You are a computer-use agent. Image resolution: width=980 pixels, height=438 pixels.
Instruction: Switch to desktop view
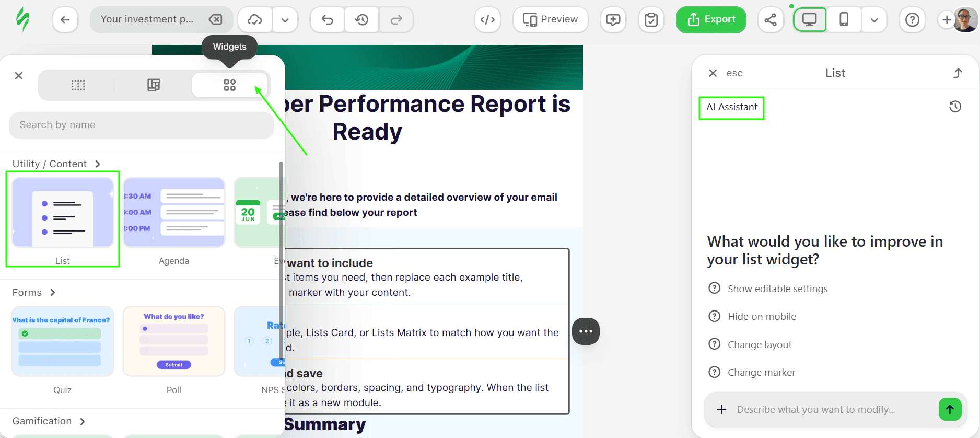tap(810, 20)
